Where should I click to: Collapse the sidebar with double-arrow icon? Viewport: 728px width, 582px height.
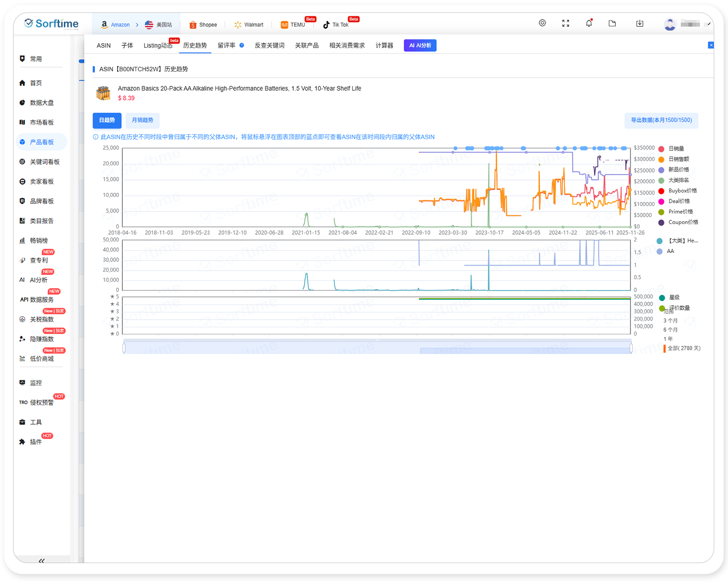pyautogui.click(x=42, y=561)
